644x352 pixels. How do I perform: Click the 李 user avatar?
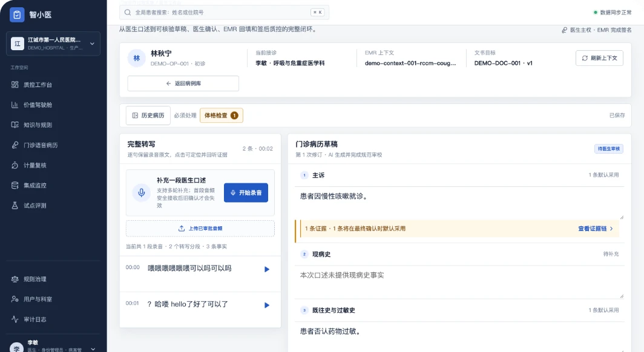pos(16,348)
